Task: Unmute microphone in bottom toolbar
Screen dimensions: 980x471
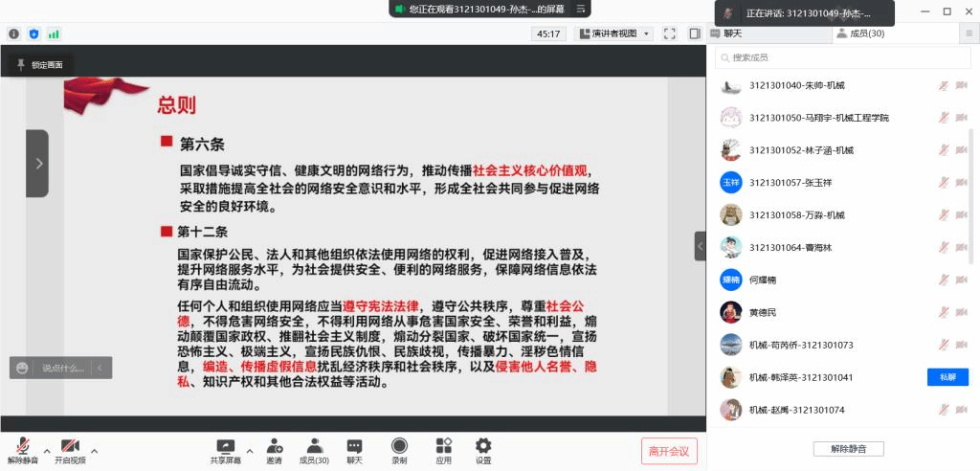Action: (x=22, y=447)
